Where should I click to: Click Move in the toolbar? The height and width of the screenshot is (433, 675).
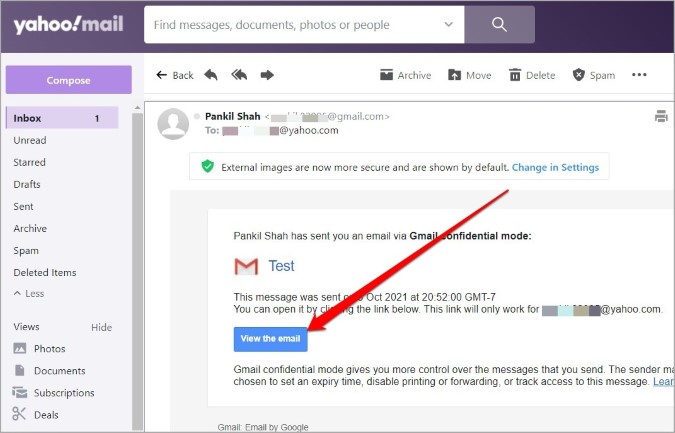coord(470,75)
